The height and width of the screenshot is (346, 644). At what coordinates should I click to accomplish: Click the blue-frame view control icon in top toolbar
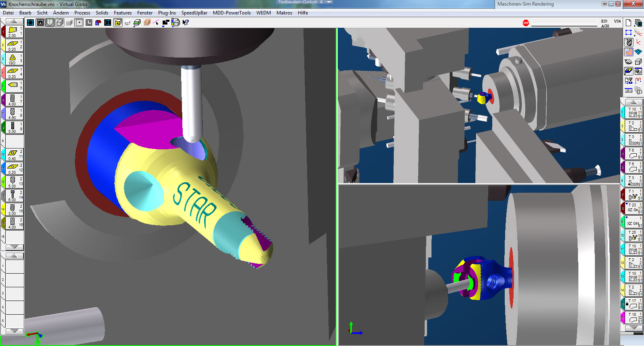click(x=31, y=23)
